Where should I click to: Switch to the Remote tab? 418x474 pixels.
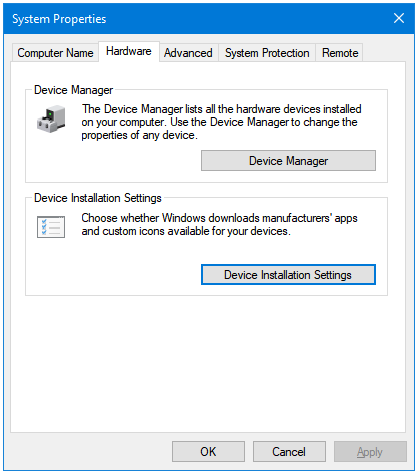[x=340, y=53]
